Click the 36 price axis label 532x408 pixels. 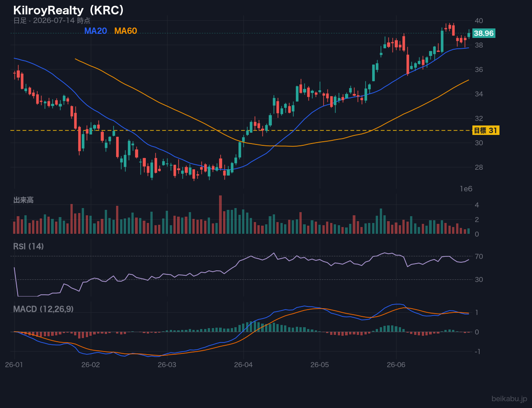479,70
